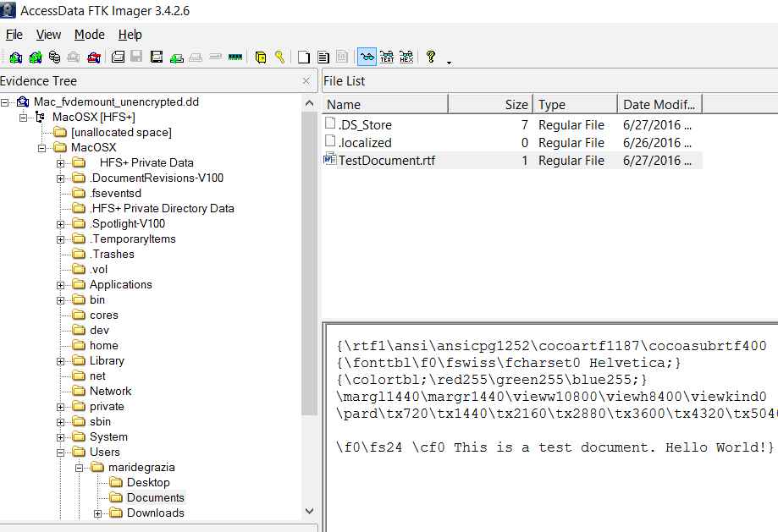This screenshot has width=778, height=532.
Task: Collapse the Mac_fvdemount_unencrypted.dd root node
Action: point(4,102)
